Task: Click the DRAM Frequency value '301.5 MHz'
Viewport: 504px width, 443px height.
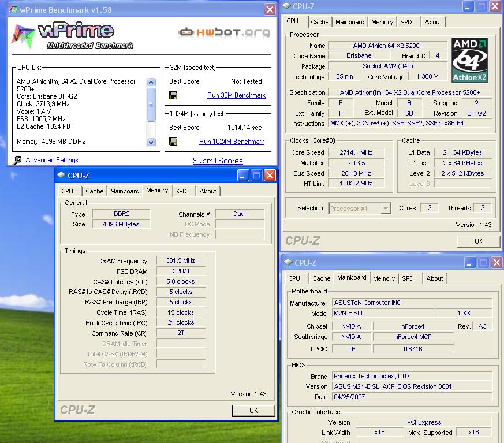Action: (x=181, y=260)
